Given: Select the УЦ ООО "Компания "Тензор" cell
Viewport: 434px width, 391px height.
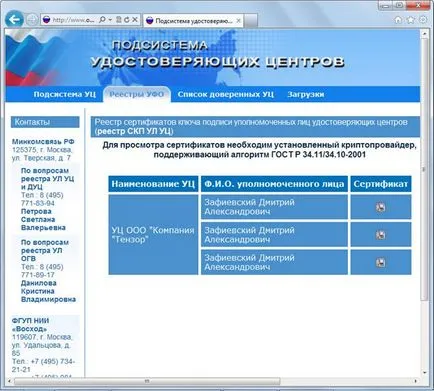Looking at the screenshot, I should click(x=153, y=235).
